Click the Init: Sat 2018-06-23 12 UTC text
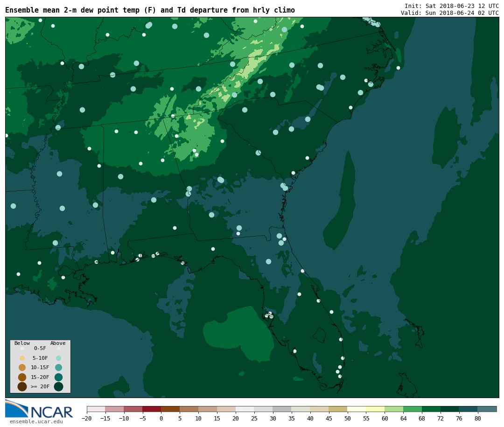Screen dimensions: 504x427 (x=452, y=6)
